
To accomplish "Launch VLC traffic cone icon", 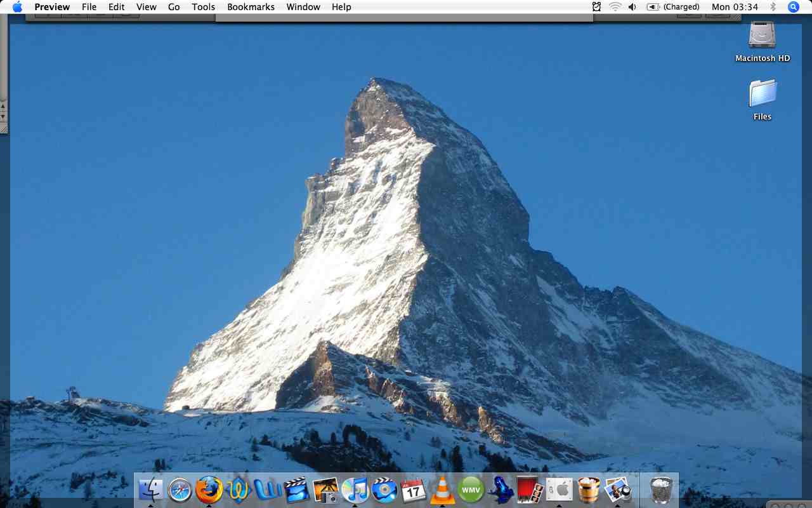I will pyautogui.click(x=442, y=490).
